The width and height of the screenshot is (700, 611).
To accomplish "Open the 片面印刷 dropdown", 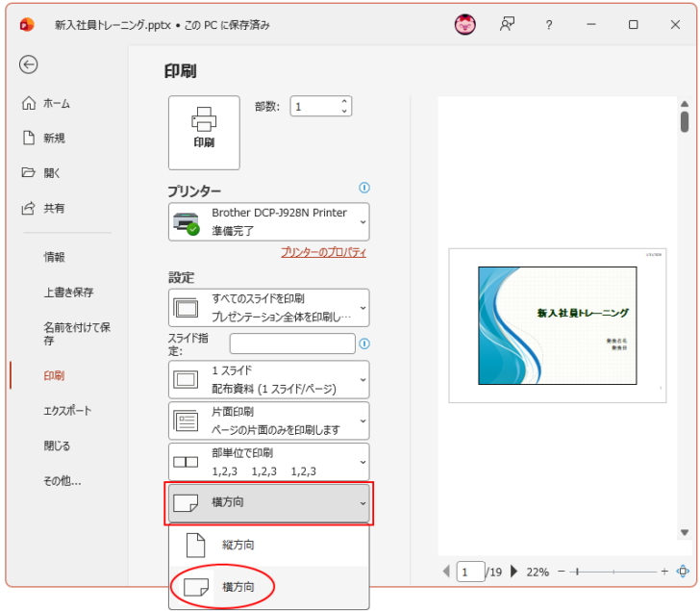I will (x=269, y=420).
